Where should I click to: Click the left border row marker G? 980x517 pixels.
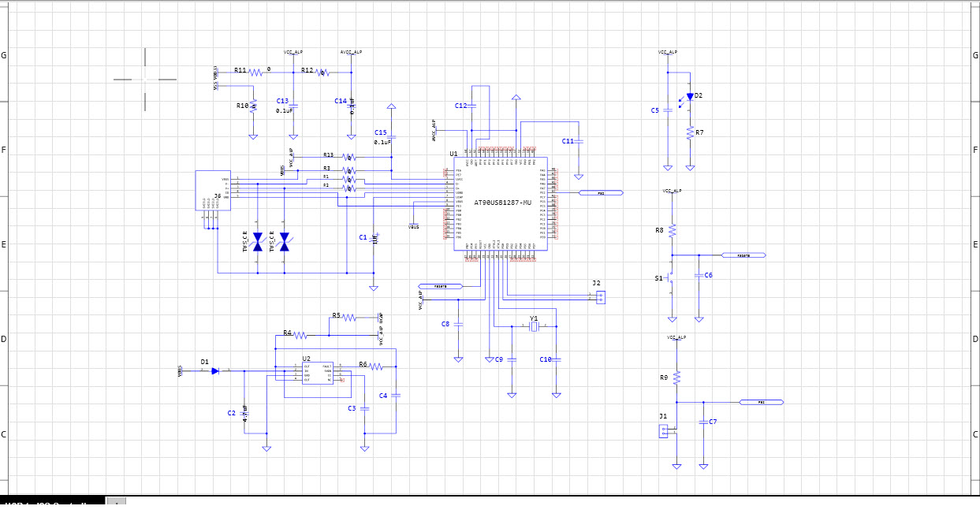4,55
